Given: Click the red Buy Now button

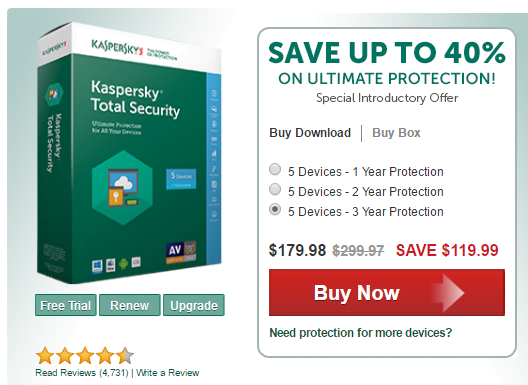Looking at the screenshot, I should pos(387,292).
